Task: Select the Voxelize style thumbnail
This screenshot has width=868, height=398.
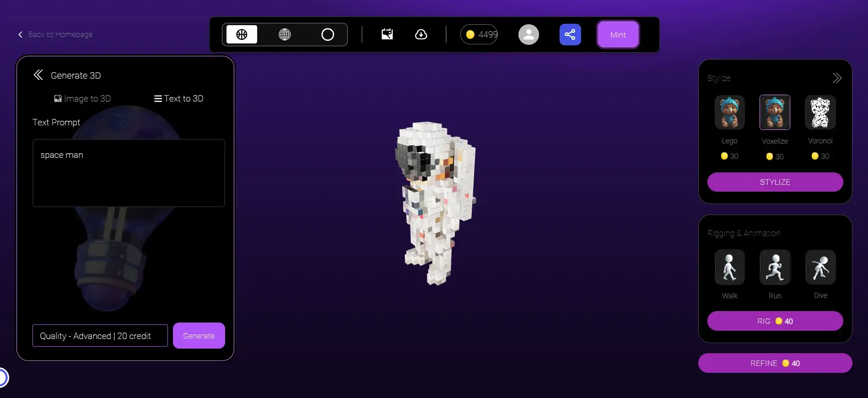Action: pos(775,112)
